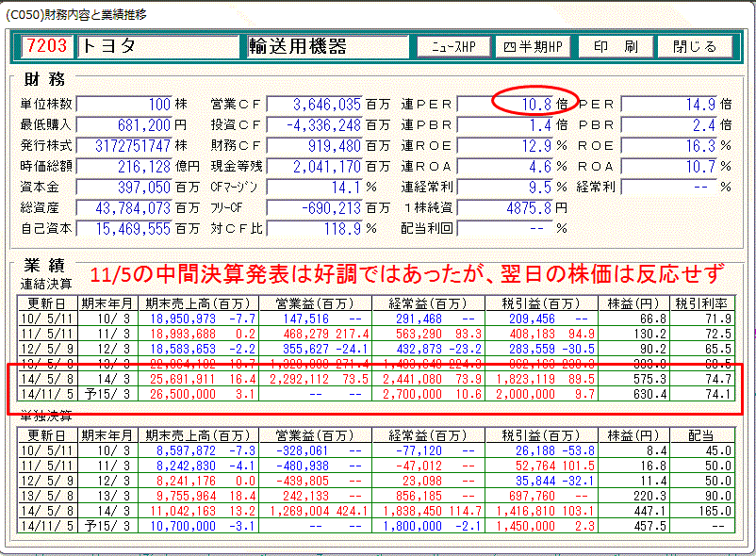This screenshot has width=756, height=556.
Task: Click the 配当 column header in 単独決算 table
Action: pos(702,435)
